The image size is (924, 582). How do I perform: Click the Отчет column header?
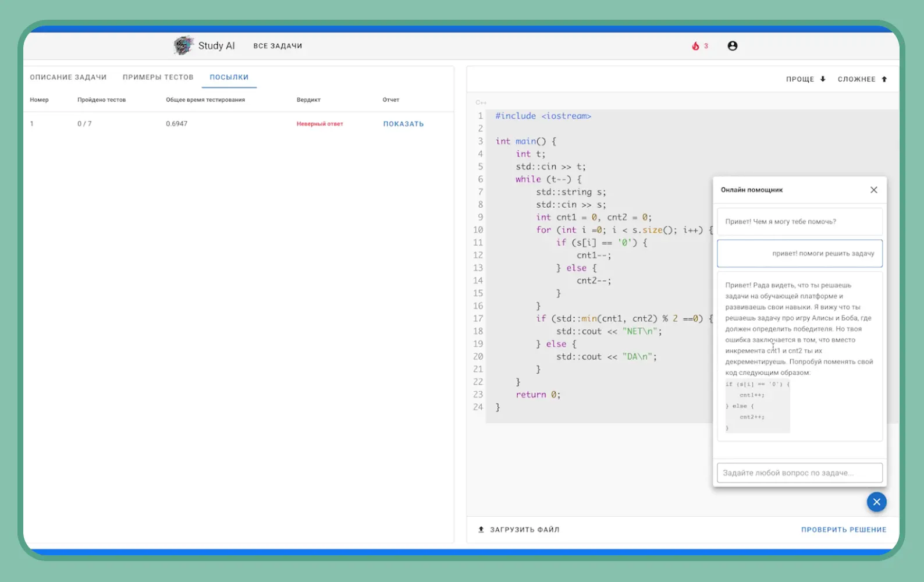tap(390, 100)
